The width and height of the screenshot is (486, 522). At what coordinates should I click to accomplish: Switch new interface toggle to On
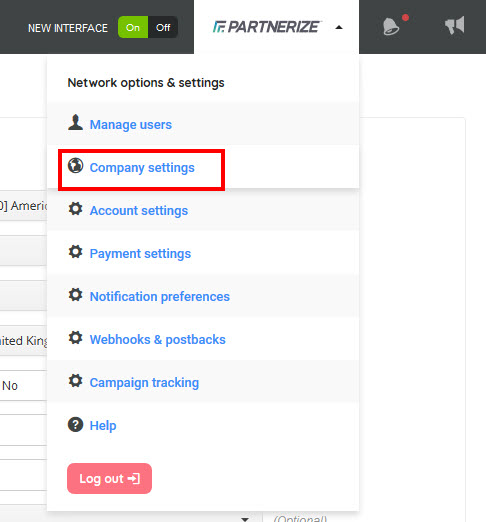point(133,27)
